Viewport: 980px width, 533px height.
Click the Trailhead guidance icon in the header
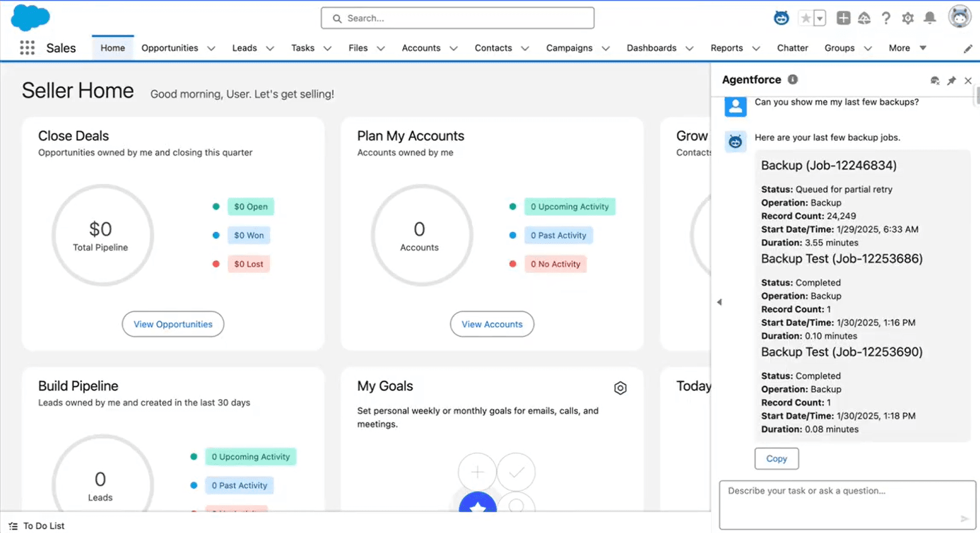(x=864, y=18)
